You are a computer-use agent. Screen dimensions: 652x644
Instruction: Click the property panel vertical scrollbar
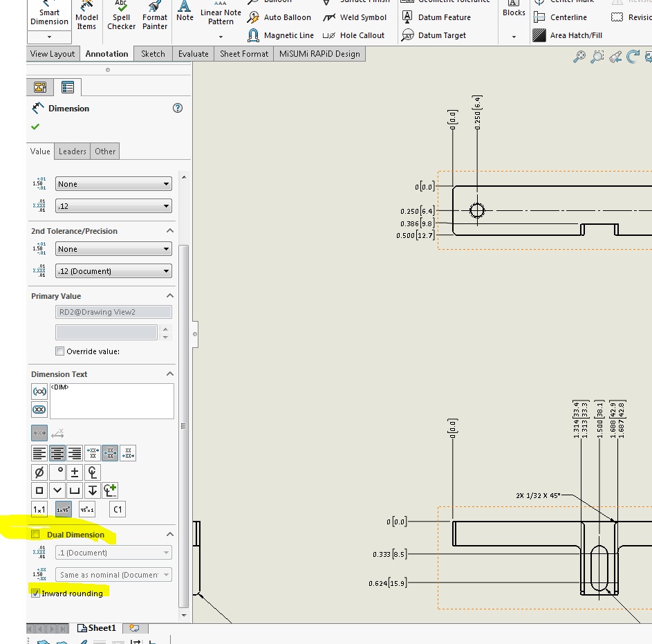coord(183,426)
